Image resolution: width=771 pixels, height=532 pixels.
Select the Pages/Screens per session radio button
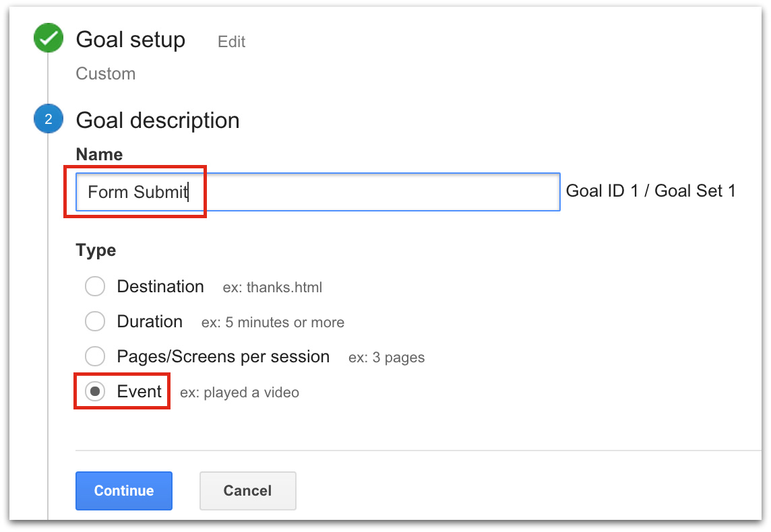tap(95, 357)
